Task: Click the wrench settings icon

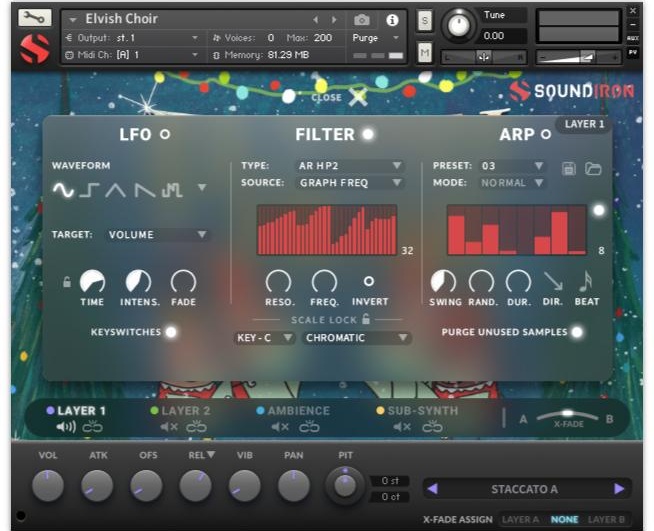Action: click(34, 18)
